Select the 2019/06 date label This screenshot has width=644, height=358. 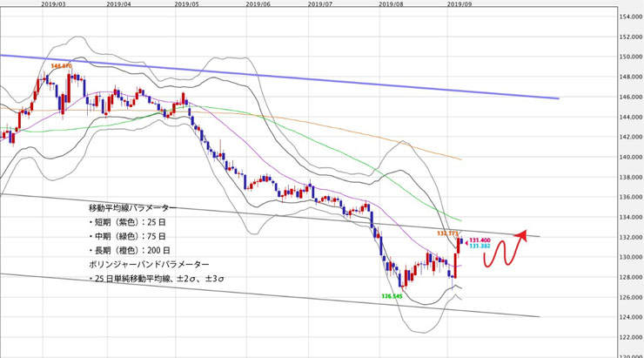click(258, 3)
